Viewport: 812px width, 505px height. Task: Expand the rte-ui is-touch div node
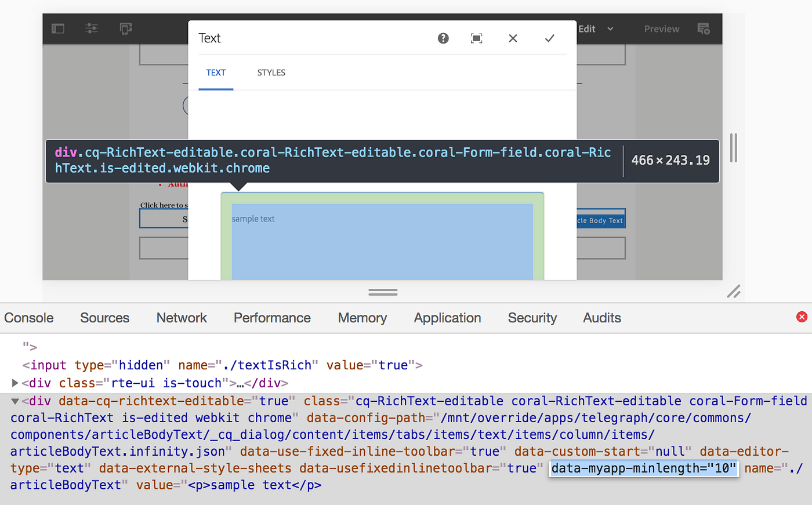click(x=15, y=383)
